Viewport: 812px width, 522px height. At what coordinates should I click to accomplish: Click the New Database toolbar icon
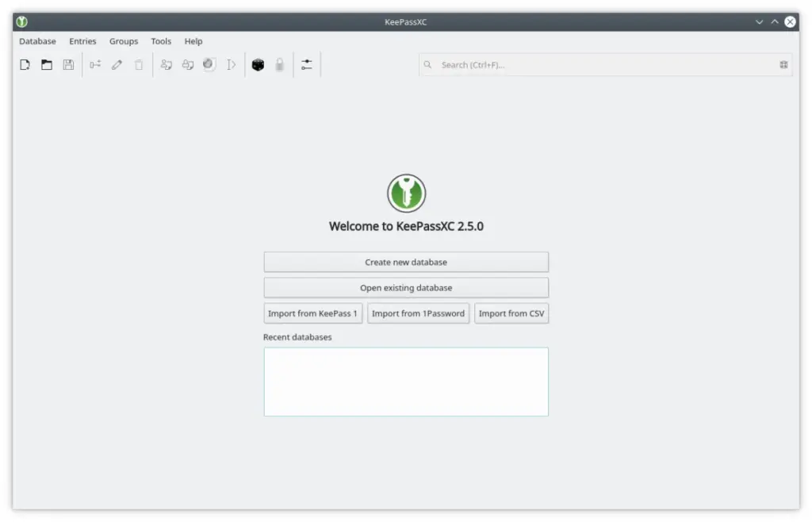click(x=25, y=65)
